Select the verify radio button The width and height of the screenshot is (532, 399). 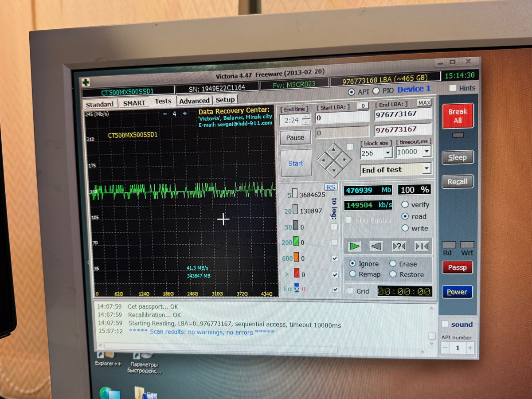click(405, 205)
